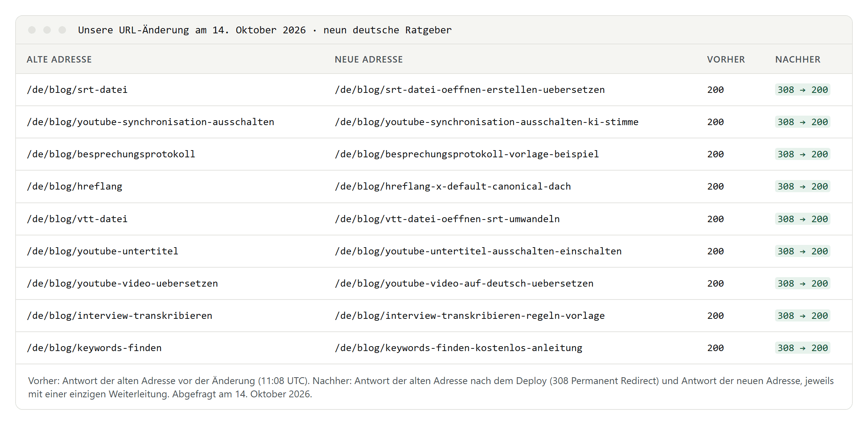Click the VORHER column header
The height and width of the screenshot is (425, 868).
(726, 60)
